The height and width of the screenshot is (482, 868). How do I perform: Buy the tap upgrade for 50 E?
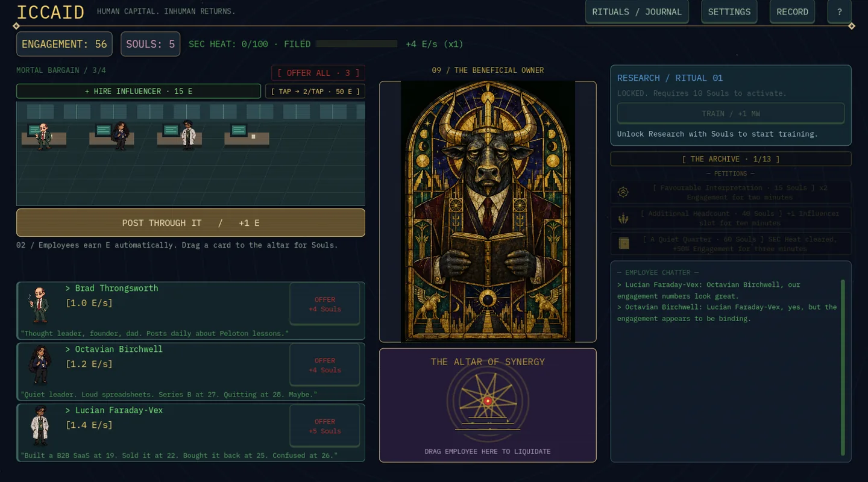pos(315,91)
